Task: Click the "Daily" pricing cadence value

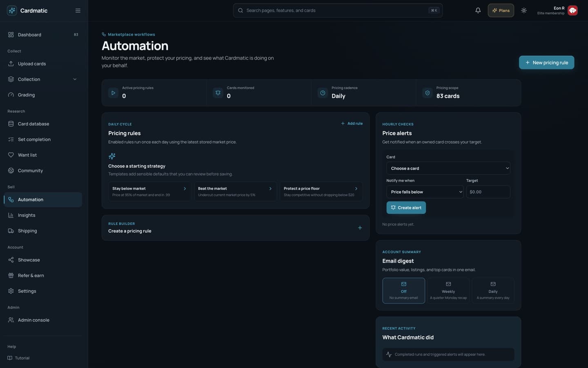Action: (339, 96)
